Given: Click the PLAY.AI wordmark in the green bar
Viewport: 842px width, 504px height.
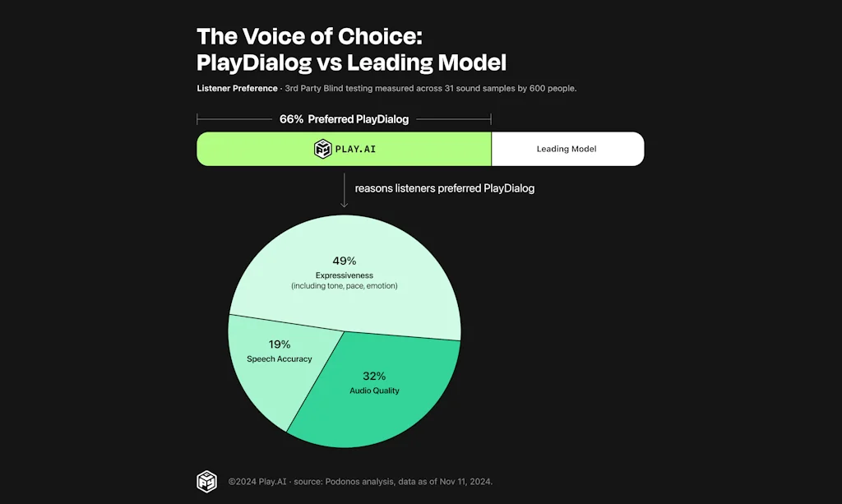Looking at the screenshot, I should coord(355,150).
